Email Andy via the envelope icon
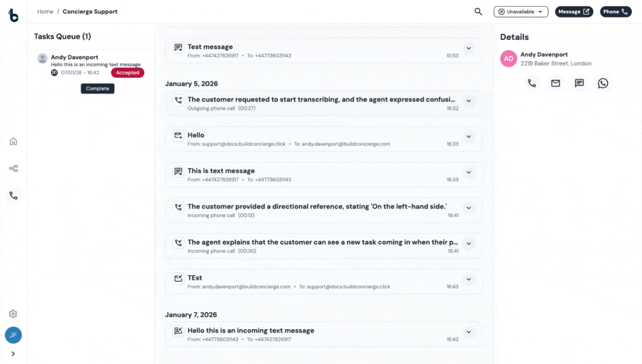The width and height of the screenshot is (642, 364). tap(556, 83)
